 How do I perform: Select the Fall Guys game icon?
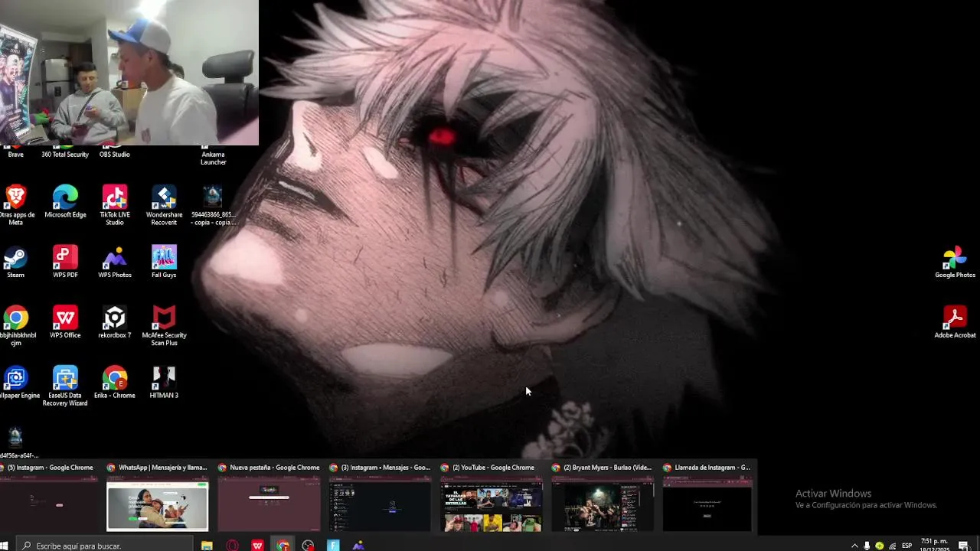[164, 262]
